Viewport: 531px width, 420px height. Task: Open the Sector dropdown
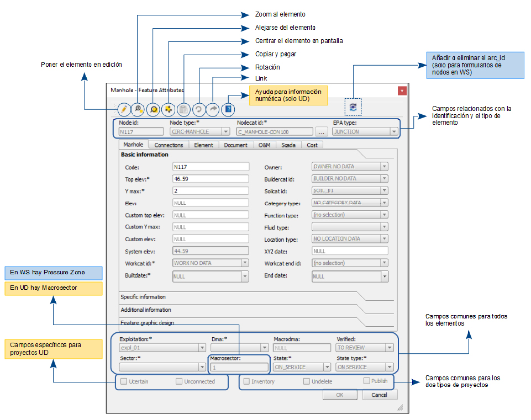point(162,367)
